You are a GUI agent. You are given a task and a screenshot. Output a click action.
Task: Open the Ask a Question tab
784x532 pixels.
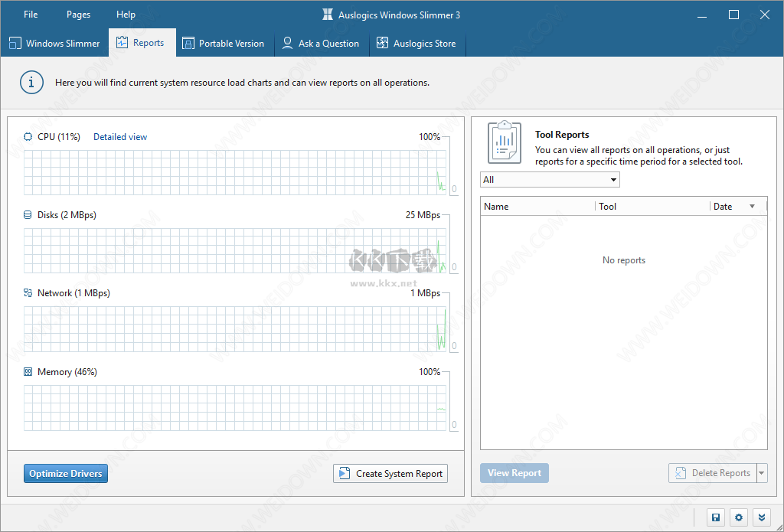[x=320, y=44]
